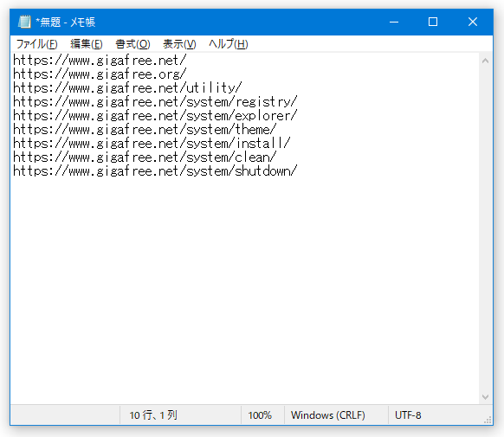Viewport: 504px width, 437px height.
Task: Click the line ending with /system/explorer/
Action: (x=155, y=116)
